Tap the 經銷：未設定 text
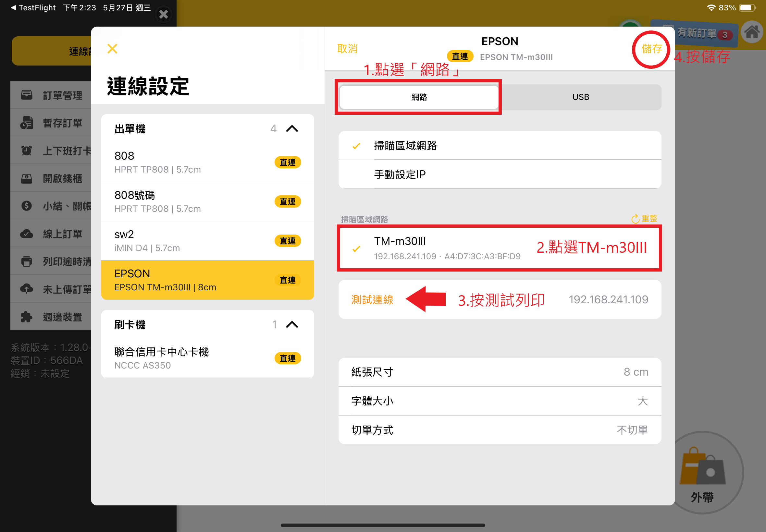Viewport: 766px width, 532px height. 40,374
